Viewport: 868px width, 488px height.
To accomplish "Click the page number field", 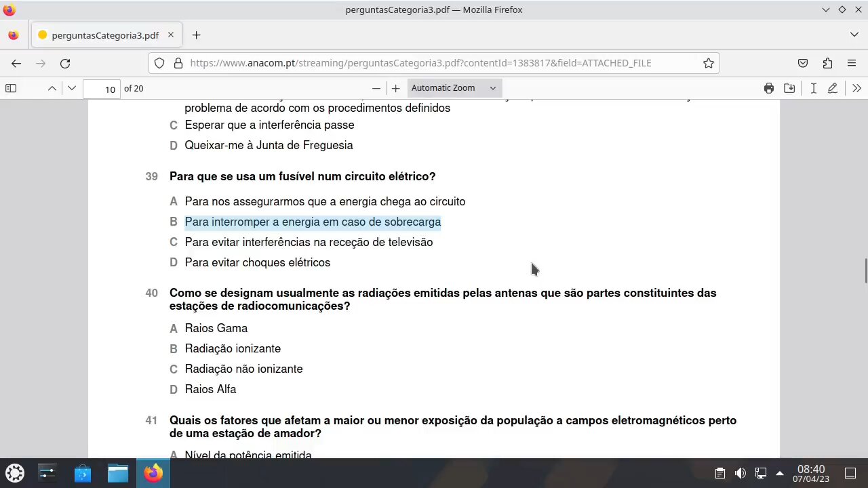I will pos(102,89).
